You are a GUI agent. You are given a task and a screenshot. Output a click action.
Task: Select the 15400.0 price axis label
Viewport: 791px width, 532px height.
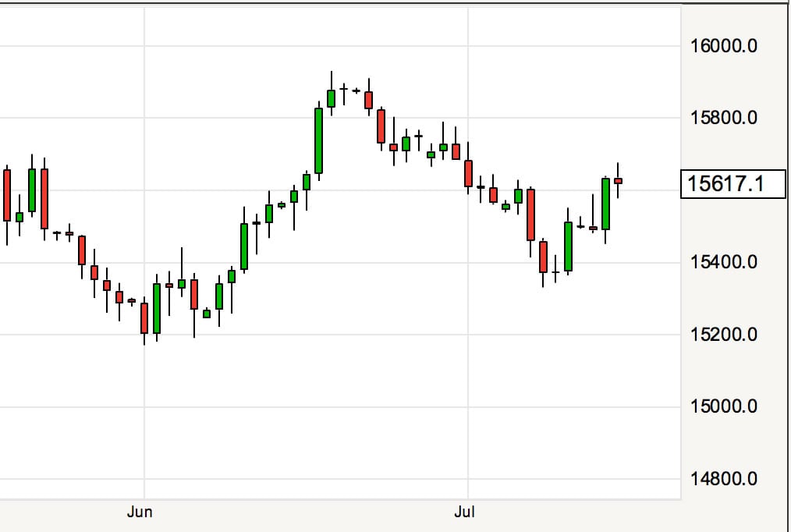tap(724, 262)
